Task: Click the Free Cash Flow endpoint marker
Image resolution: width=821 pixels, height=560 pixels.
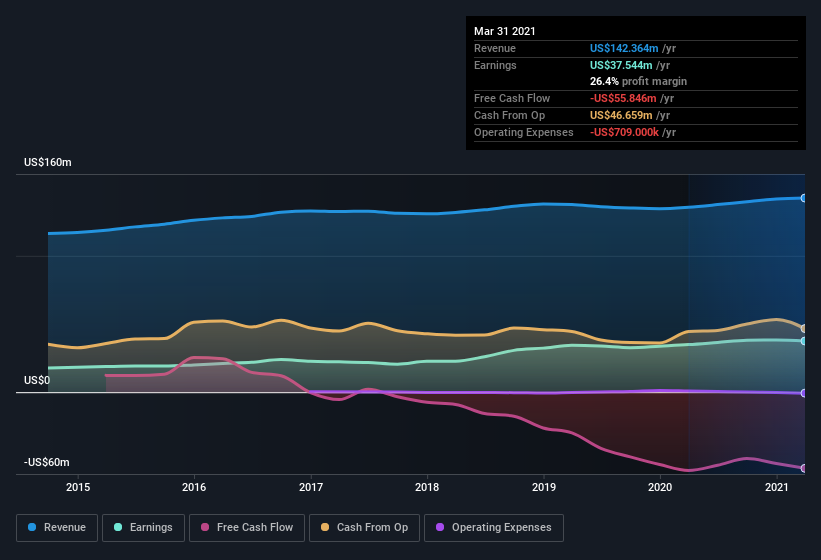Action: tap(804, 468)
